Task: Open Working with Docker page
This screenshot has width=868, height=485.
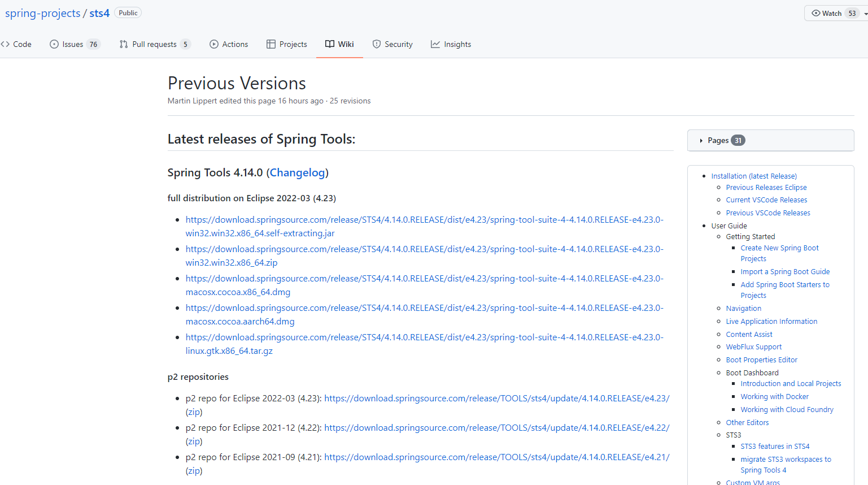Action: click(774, 397)
